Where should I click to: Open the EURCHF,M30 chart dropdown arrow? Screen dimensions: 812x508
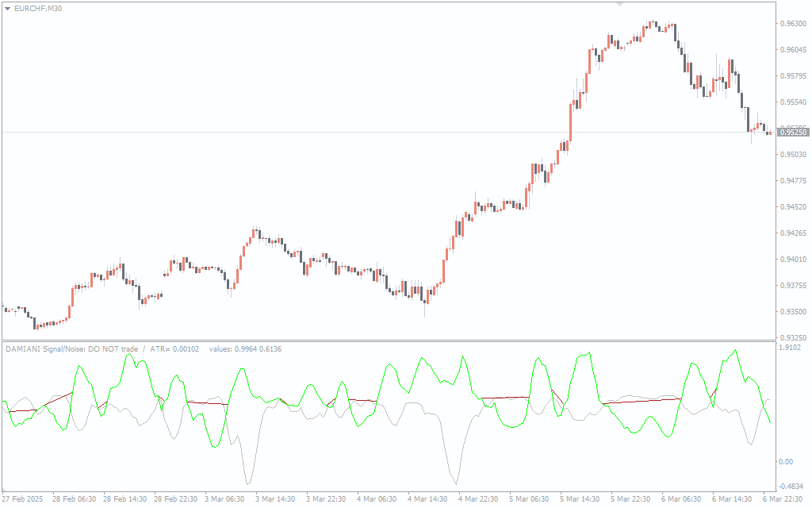[8, 8]
